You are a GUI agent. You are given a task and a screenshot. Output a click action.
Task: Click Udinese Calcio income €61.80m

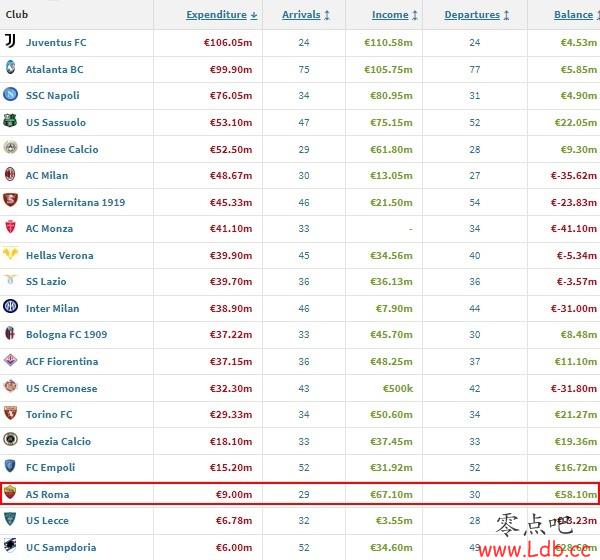point(391,149)
